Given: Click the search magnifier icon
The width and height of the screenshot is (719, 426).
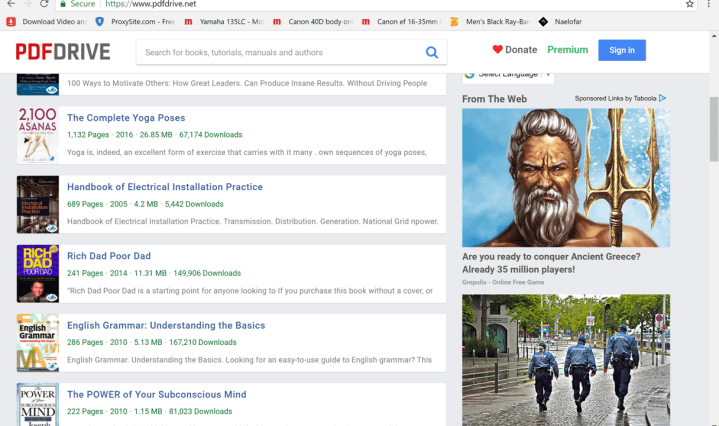Looking at the screenshot, I should click(x=431, y=52).
